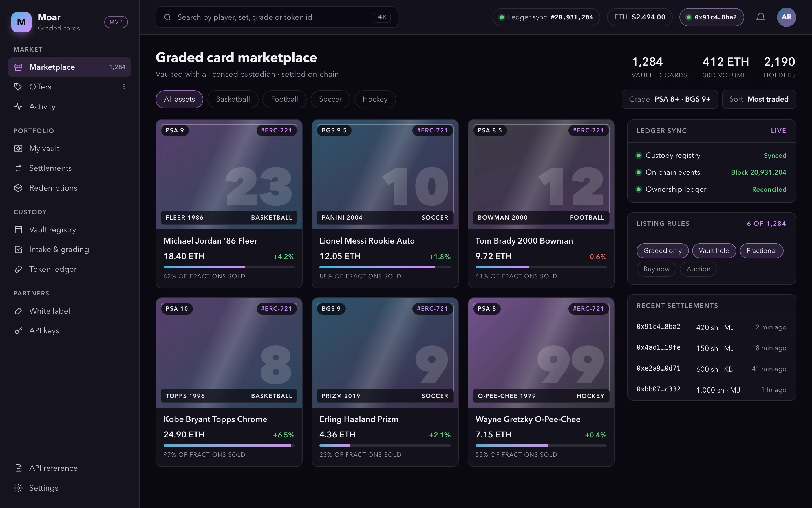Screen dimensions: 812x508
Task: Click the Intake & grading check icon
Action: coord(18,249)
